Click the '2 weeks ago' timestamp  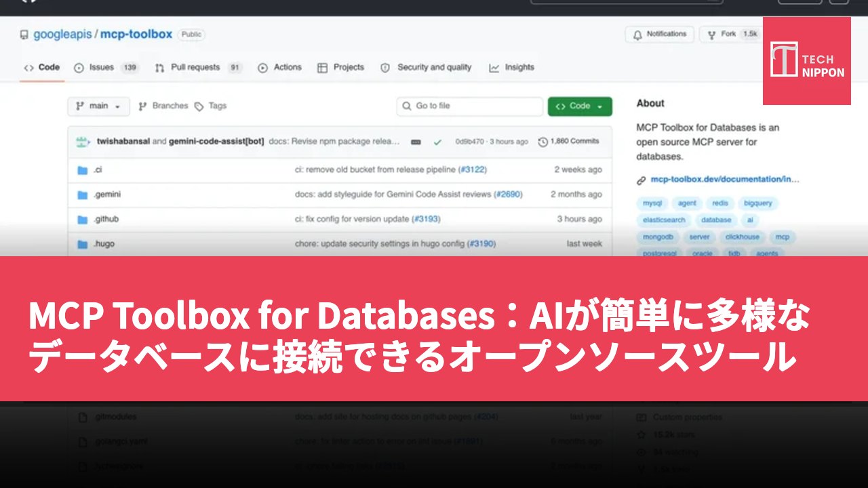pos(578,170)
